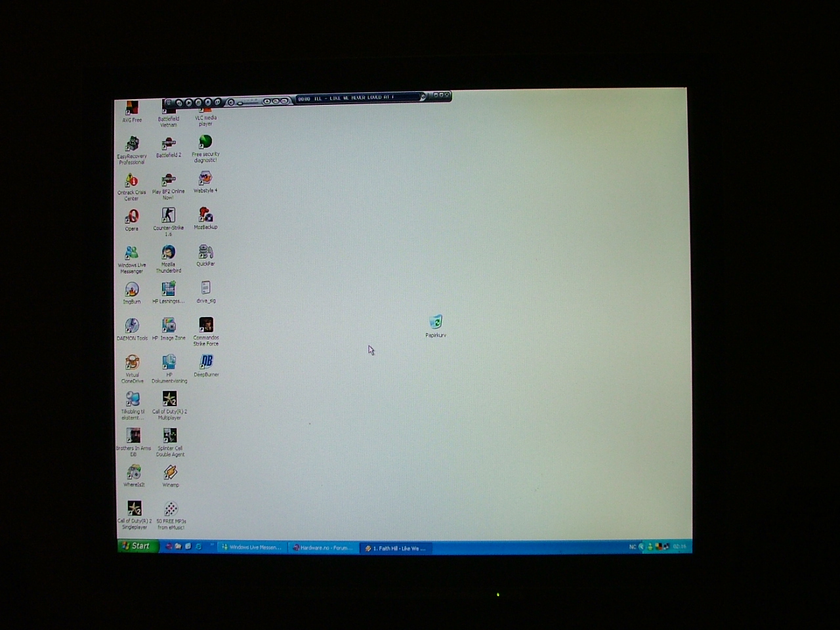Select the Call of Duty 2 Singleplayer icon
Viewport: 840px width, 630px height.
click(x=135, y=516)
